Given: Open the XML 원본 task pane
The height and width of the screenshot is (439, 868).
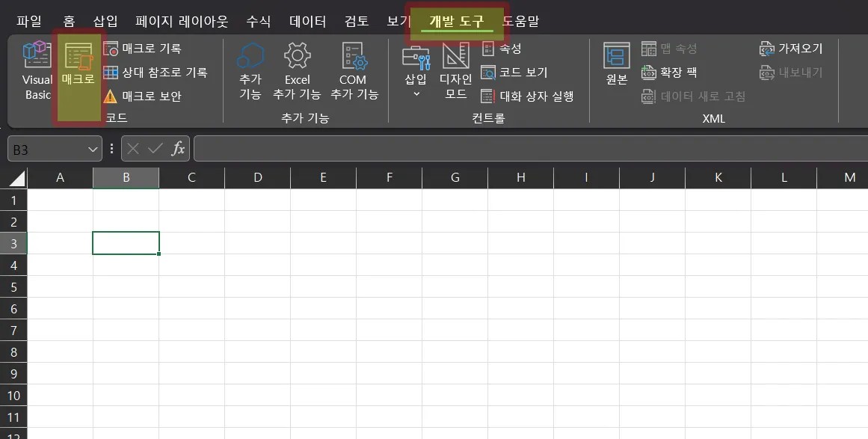Looking at the screenshot, I should click(615, 71).
